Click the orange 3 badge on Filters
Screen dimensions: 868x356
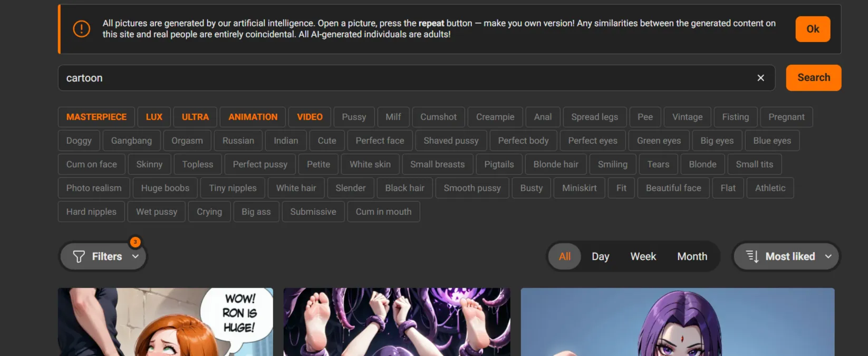click(136, 242)
